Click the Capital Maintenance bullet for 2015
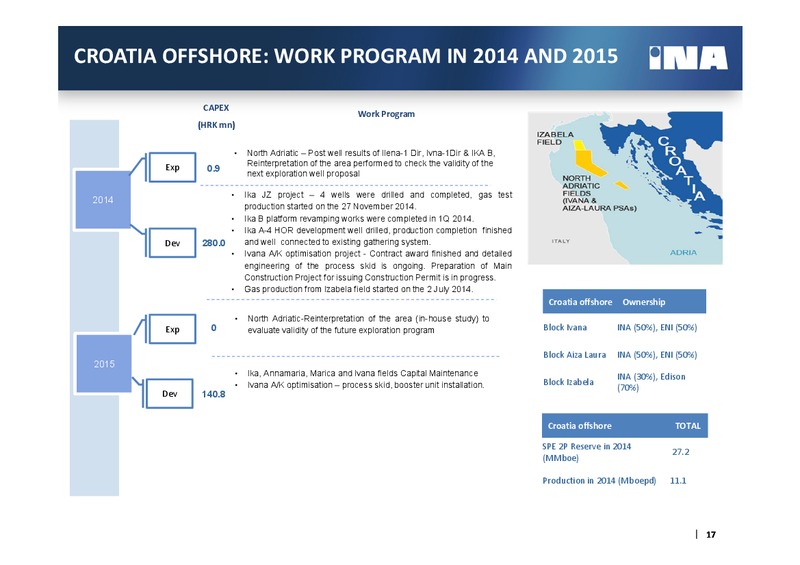 [363, 373]
